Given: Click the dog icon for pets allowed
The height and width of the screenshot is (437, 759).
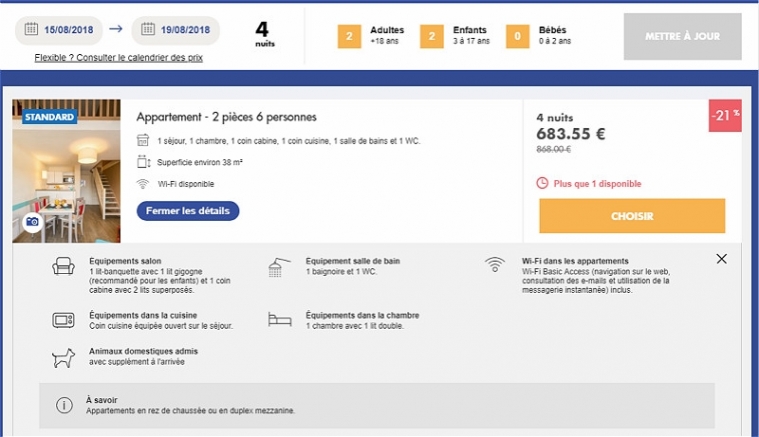Looking at the screenshot, I should tap(63, 358).
